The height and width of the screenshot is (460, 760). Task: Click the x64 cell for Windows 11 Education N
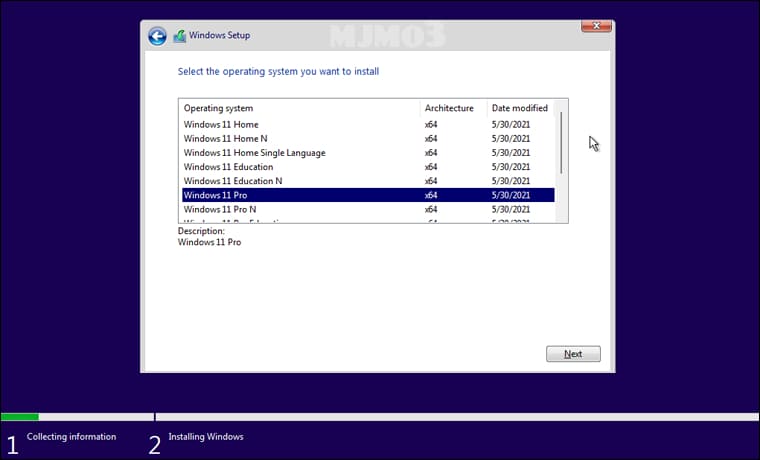coord(431,181)
